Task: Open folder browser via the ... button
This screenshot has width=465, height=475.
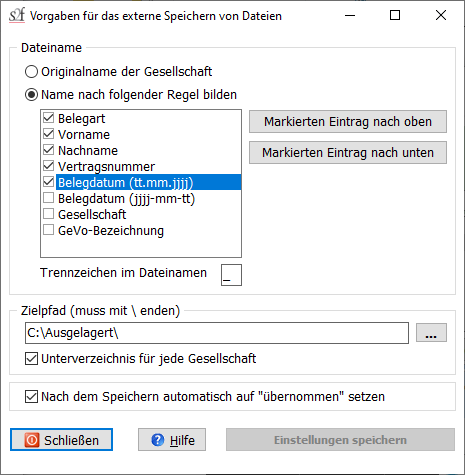Action: pyautogui.click(x=431, y=333)
